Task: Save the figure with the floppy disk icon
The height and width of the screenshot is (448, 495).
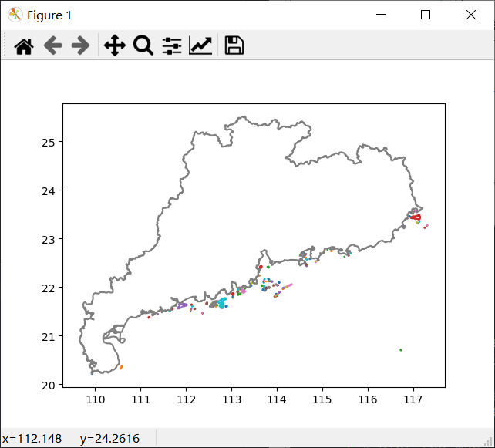Action: pos(234,45)
